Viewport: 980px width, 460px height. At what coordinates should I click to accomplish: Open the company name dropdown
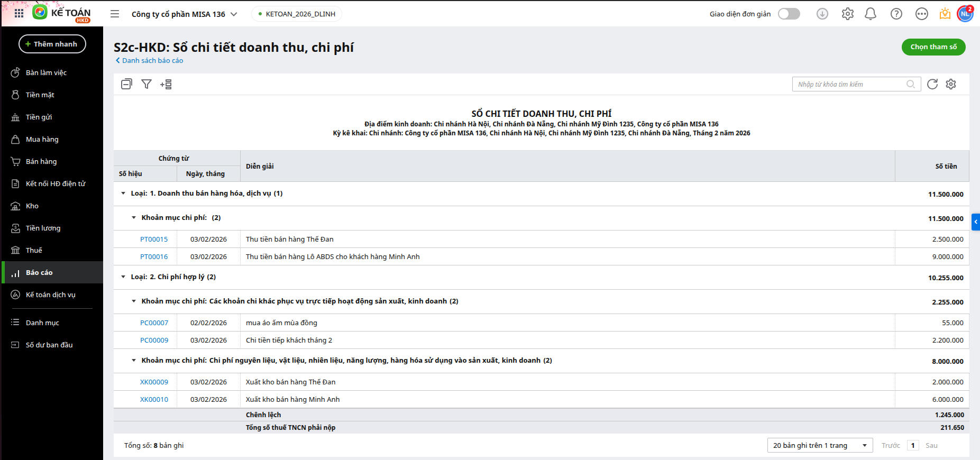(184, 14)
